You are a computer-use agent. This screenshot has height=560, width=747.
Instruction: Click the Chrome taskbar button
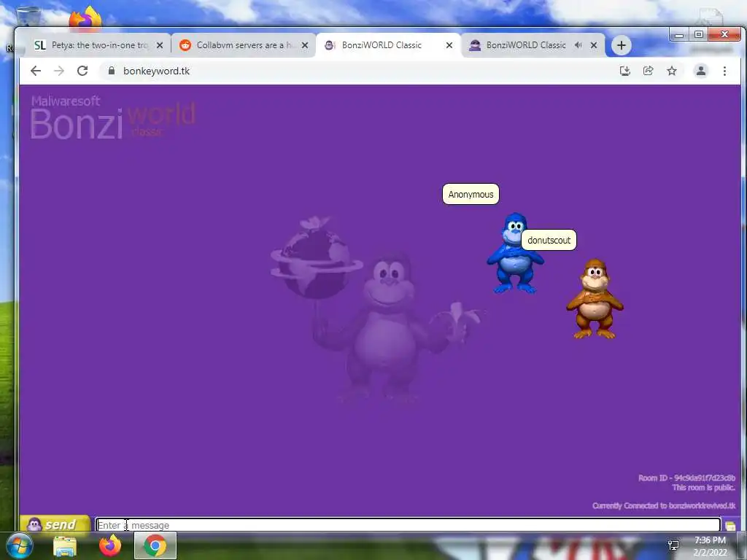tap(155, 545)
